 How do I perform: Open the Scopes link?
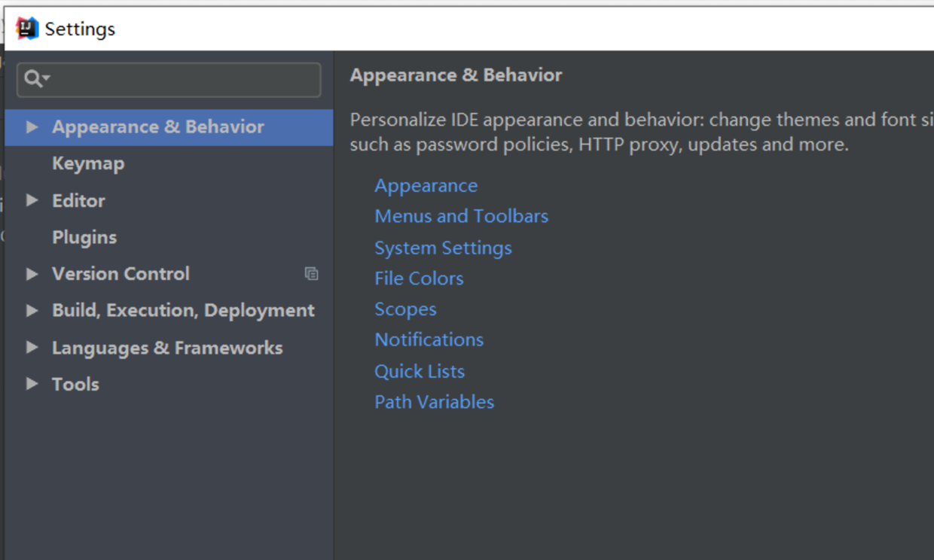click(405, 309)
